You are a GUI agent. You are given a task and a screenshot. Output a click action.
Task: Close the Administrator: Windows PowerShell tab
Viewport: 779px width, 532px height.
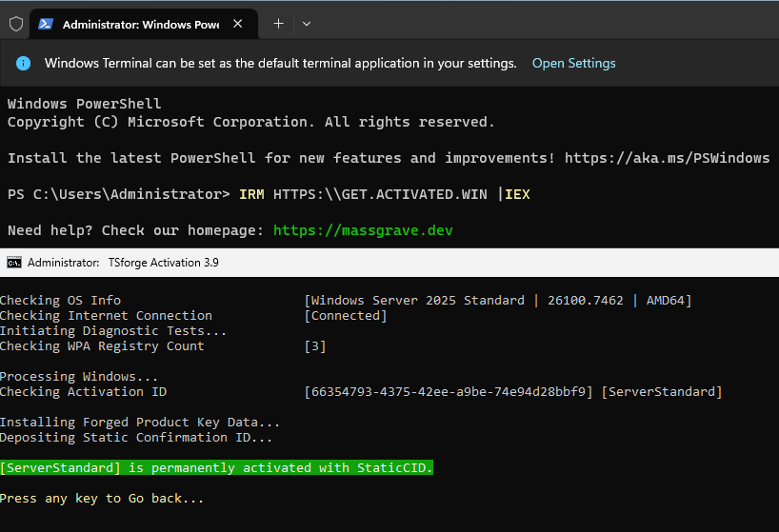pyautogui.click(x=238, y=24)
